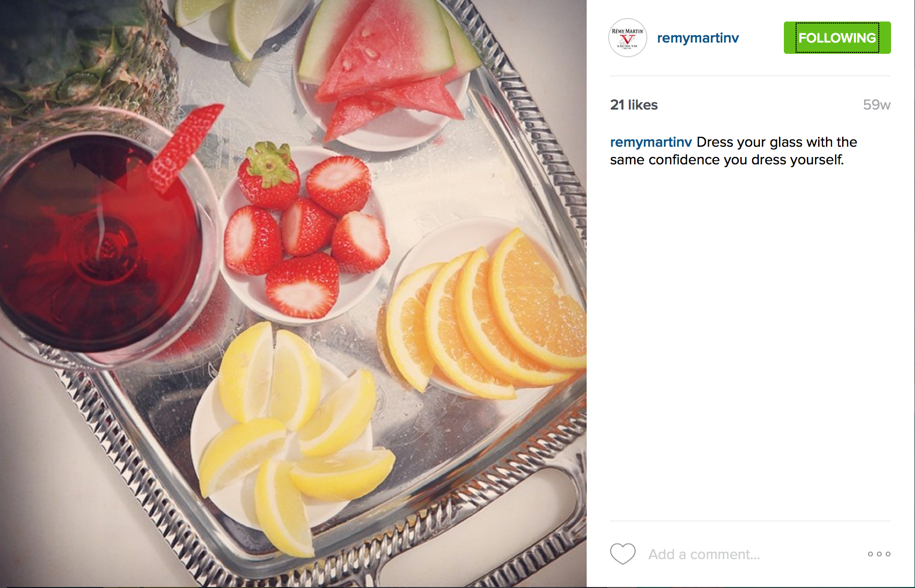Click the caption text about dressing your glass
This screenshot has width=915, height=588.
tap(733, 151)
